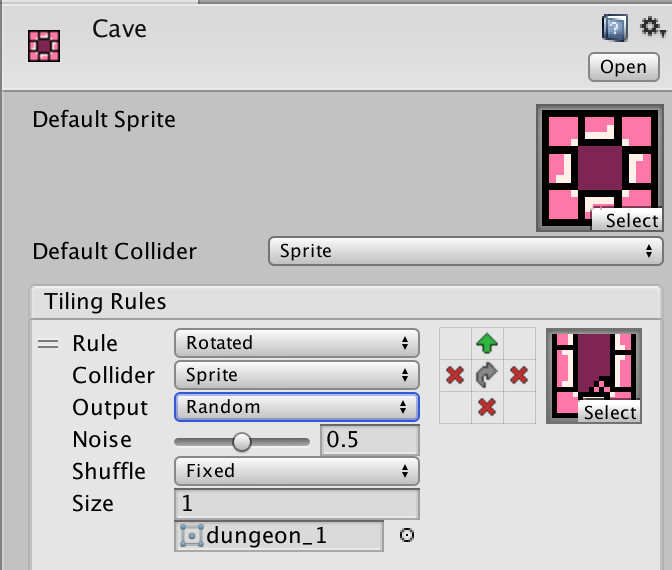Toggle the empty top-right rule cell

coord(519,343)
